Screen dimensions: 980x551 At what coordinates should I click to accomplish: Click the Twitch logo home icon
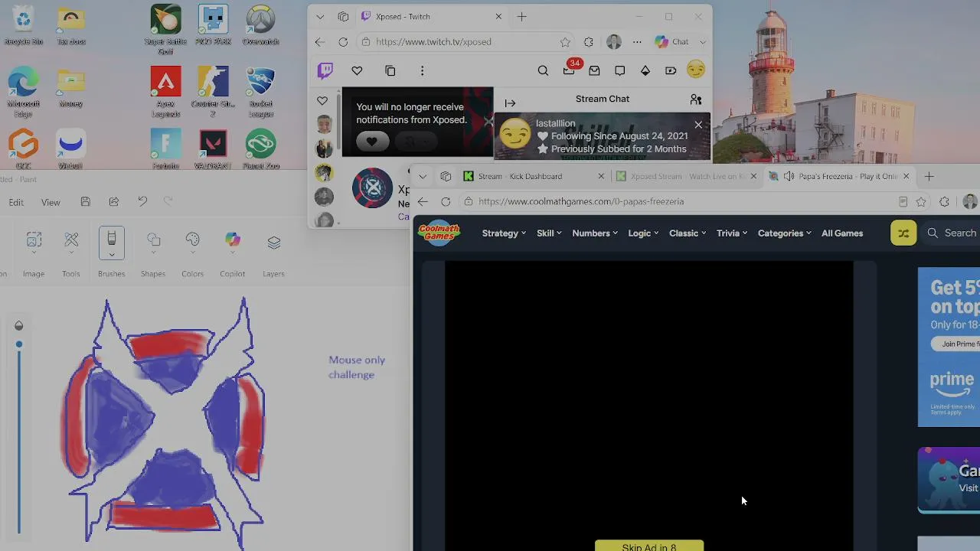(x=325, y=70)
